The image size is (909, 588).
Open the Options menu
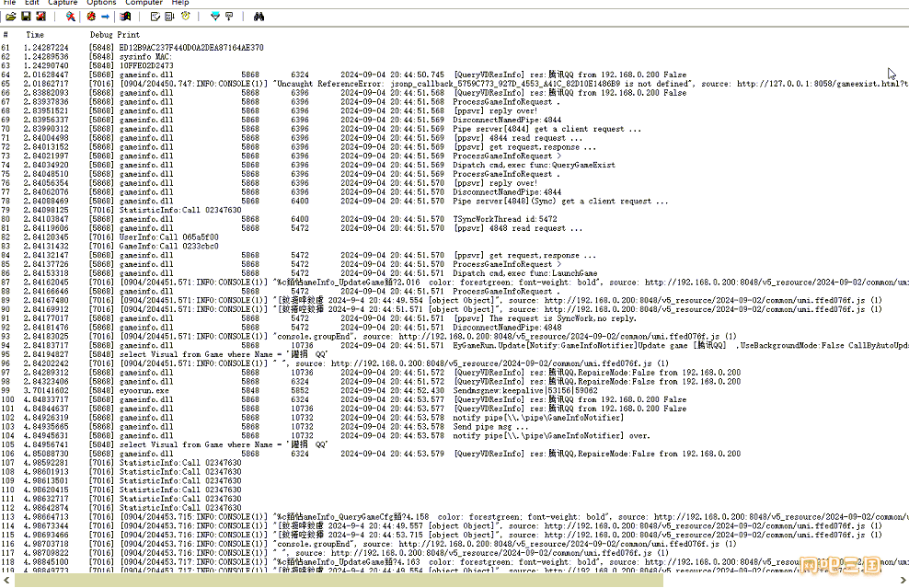pos(101,3)
